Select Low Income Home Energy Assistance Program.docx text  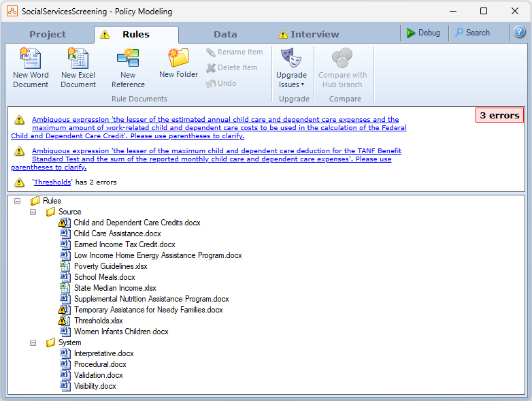(158, 255)
